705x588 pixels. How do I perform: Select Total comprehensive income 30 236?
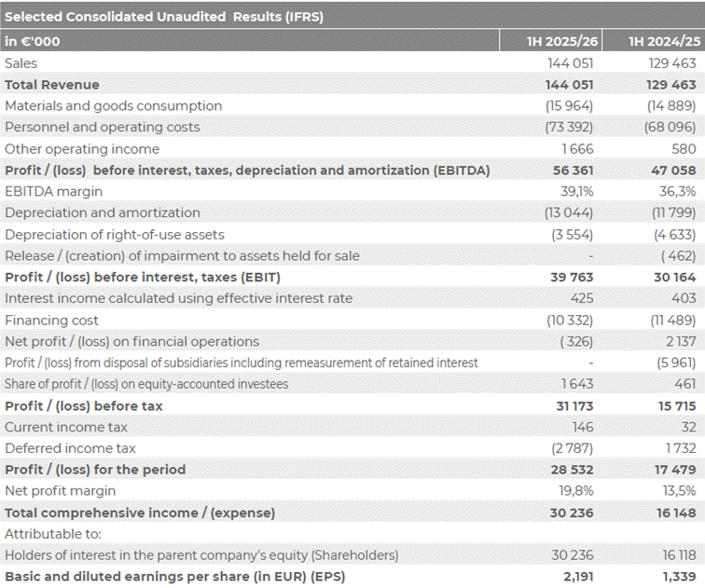(572, 513)
